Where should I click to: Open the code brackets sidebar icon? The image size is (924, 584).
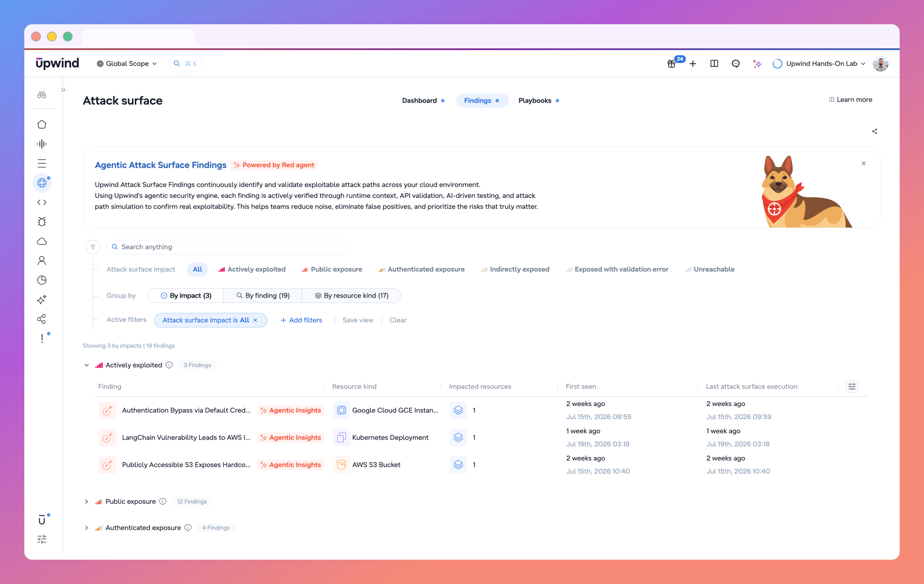[42, 202]
